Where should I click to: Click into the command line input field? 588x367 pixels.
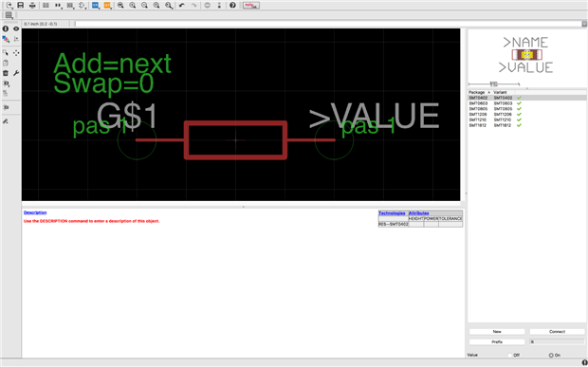tap(328, 24)
